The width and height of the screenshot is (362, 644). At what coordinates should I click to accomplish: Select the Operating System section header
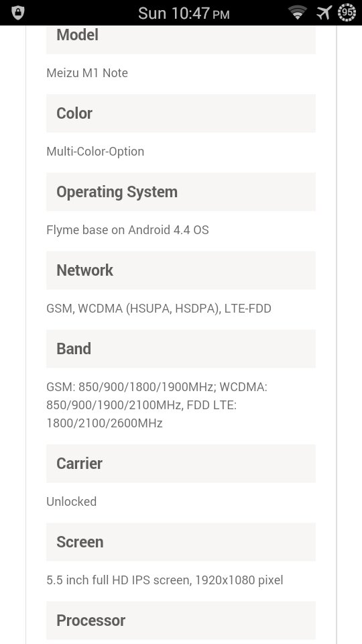[x=181, y=192]
